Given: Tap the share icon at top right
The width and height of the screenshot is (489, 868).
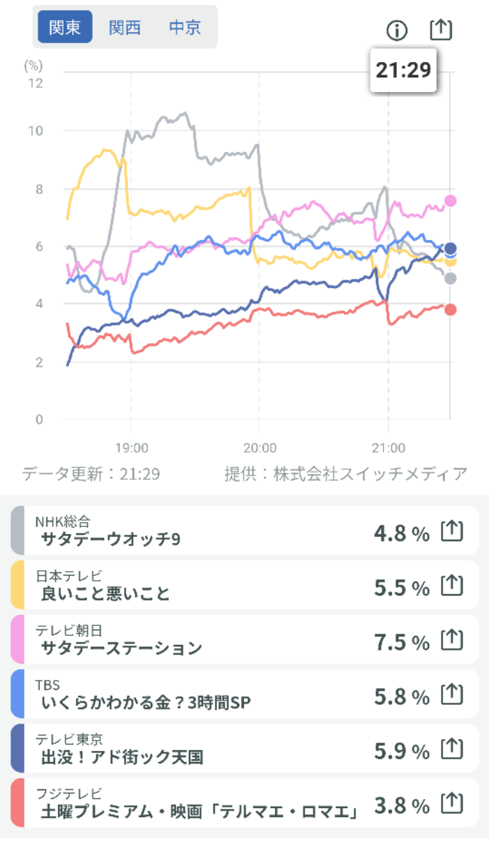Looking at the screenshot, I should pyautogui.click(x=441, y=29).
